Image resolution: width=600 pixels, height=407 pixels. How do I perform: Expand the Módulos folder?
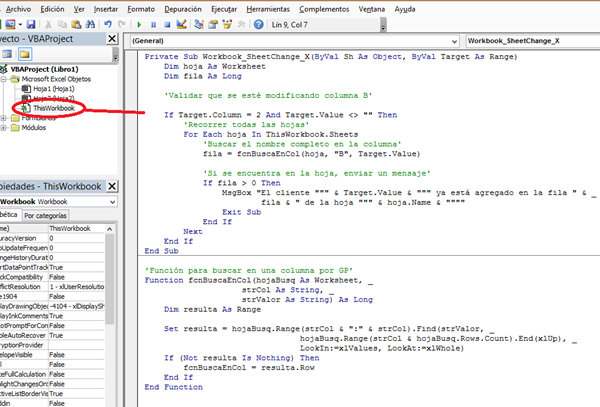coord(5,129)
